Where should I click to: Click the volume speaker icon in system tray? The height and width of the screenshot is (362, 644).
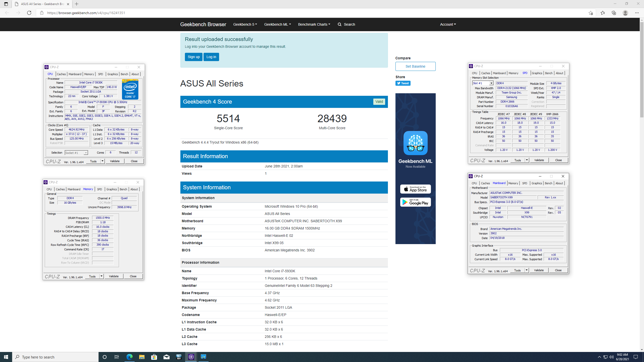612,357
